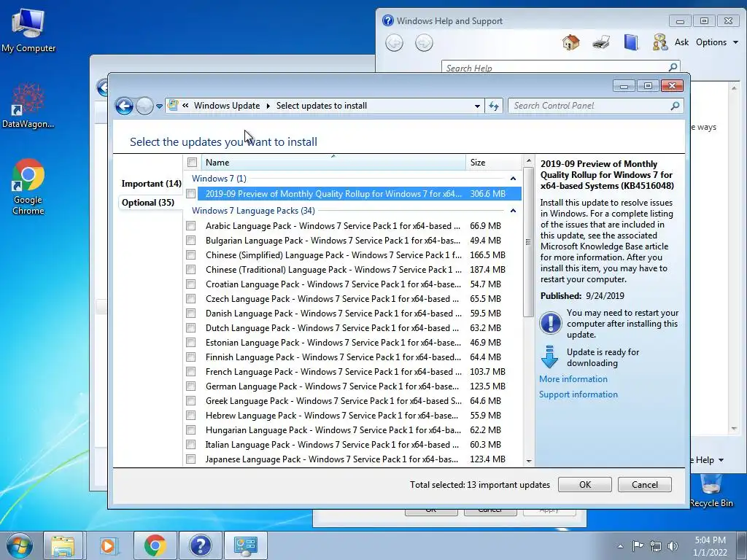
Task: Check the Arabic Language Pack box
Action: click(191, 226)
